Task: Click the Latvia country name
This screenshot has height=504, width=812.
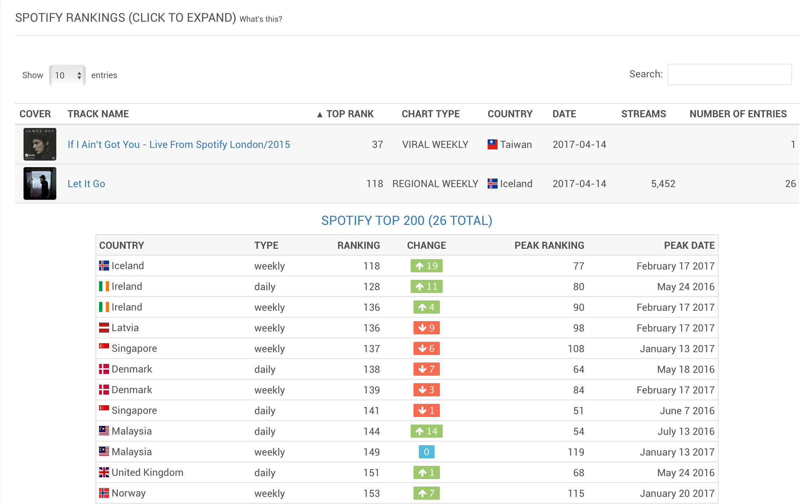Action: (x=125, y=328)
